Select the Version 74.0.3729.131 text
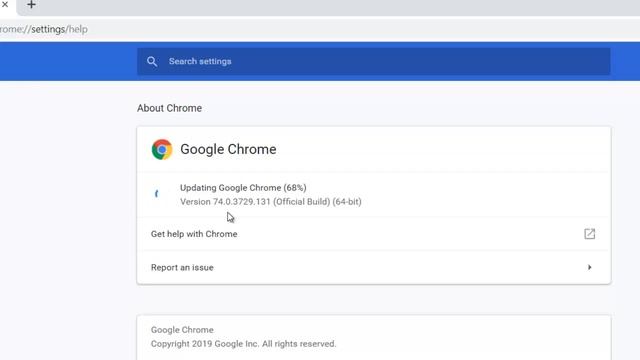 pos(271,202)
